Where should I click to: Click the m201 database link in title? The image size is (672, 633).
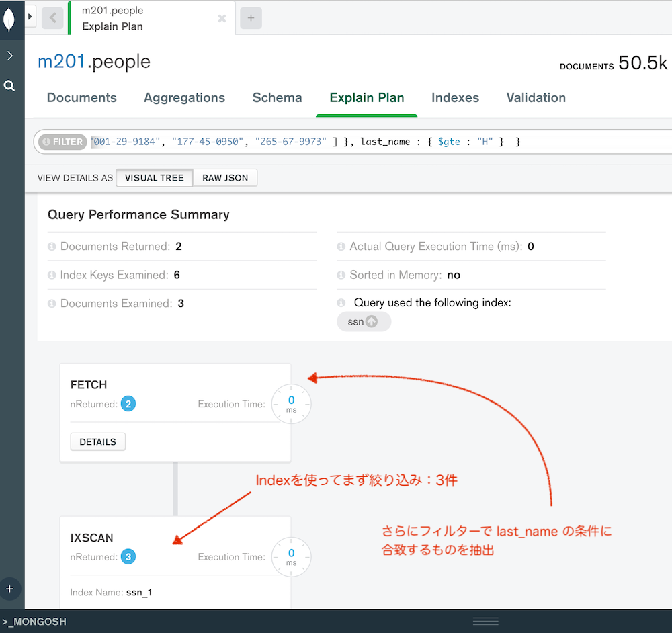click(x=61, y=62)
